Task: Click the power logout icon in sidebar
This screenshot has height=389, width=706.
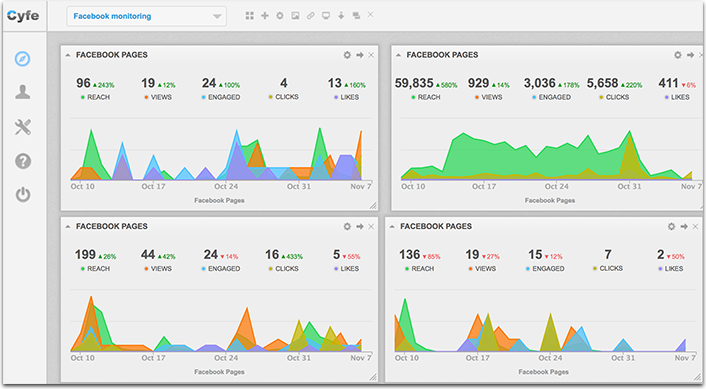Action: coord(23,194)
